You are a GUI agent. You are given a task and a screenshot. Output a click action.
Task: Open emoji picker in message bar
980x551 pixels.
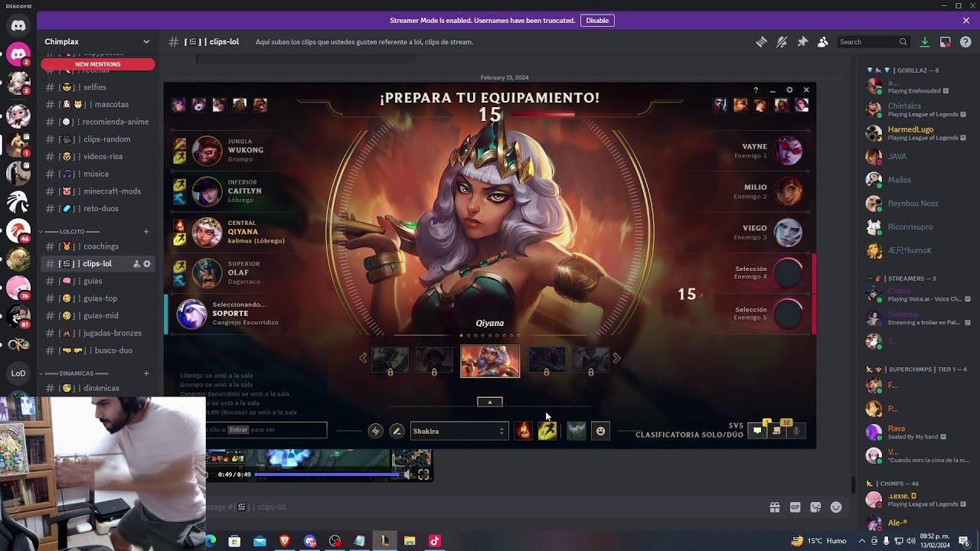click(x=836, y=507)
